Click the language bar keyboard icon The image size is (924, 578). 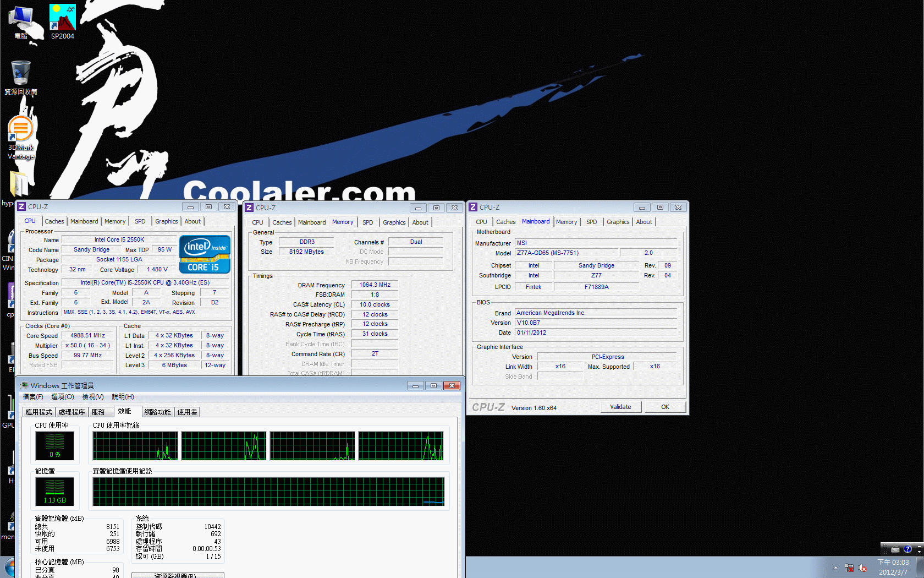895,549
